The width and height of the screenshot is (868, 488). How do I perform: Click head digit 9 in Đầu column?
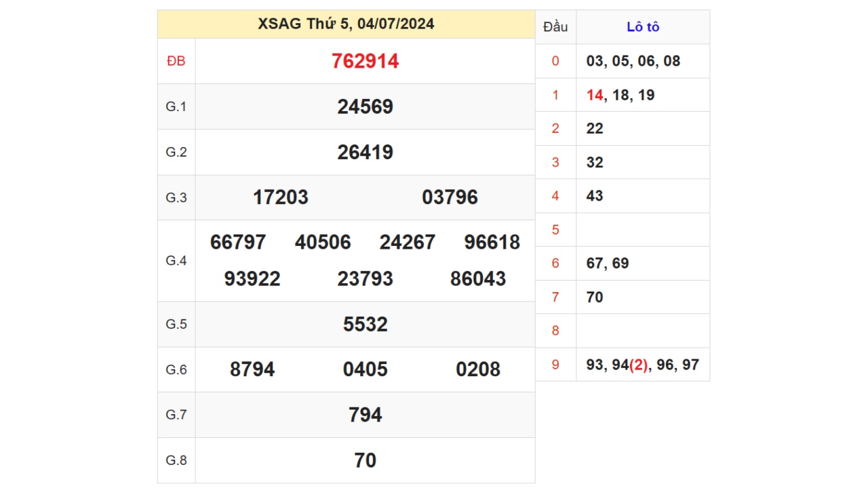pos(555,365)
